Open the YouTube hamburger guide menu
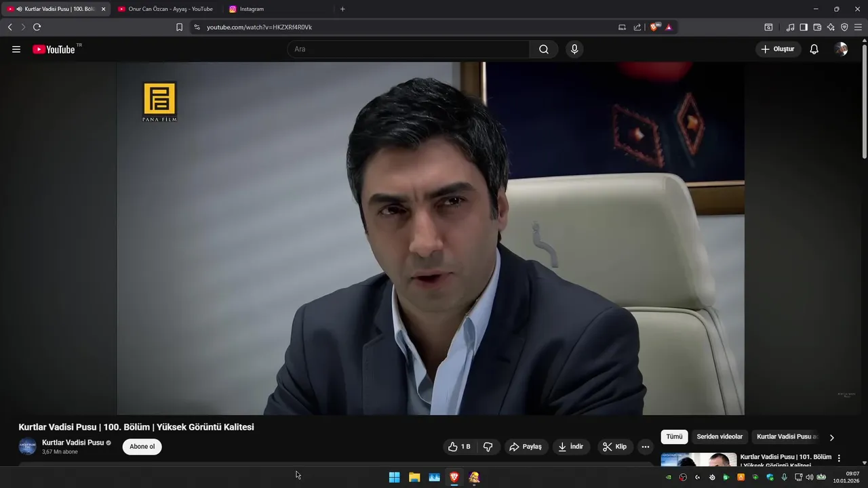 pos(16,49)
